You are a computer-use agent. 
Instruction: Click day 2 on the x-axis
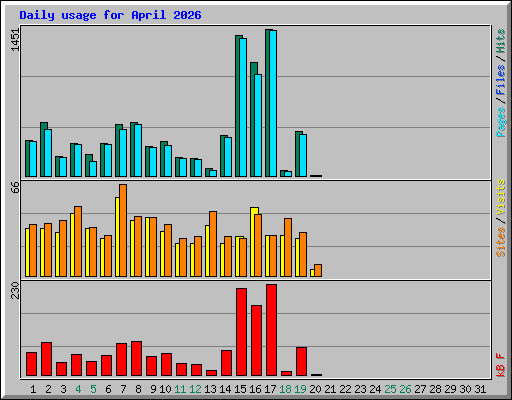[x=48, y=389]
